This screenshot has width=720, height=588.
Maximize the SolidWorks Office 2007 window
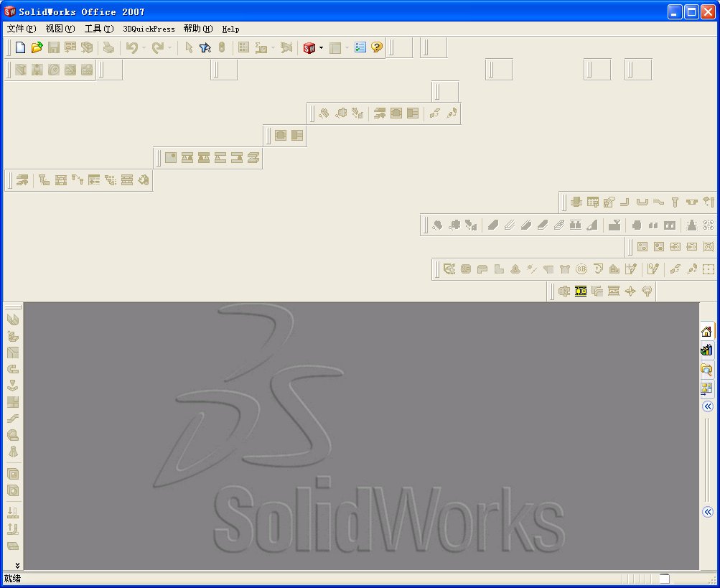click(x=691, y=12)
